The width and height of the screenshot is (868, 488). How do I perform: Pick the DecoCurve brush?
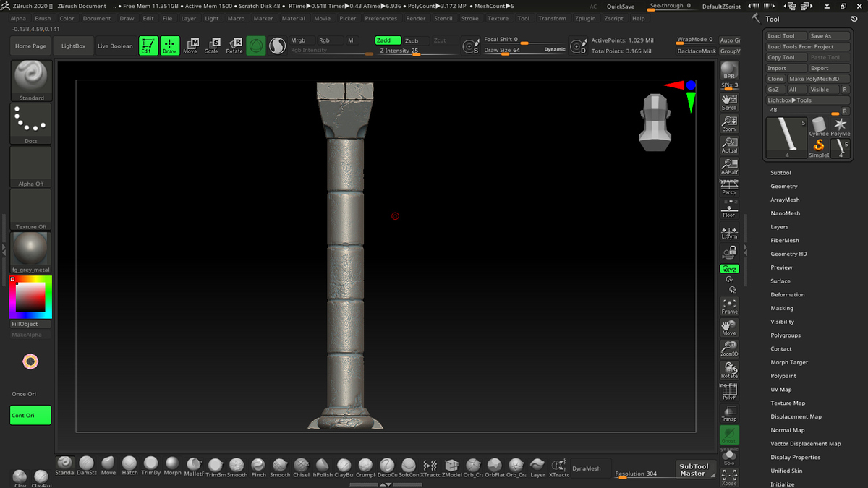(387, 467)
